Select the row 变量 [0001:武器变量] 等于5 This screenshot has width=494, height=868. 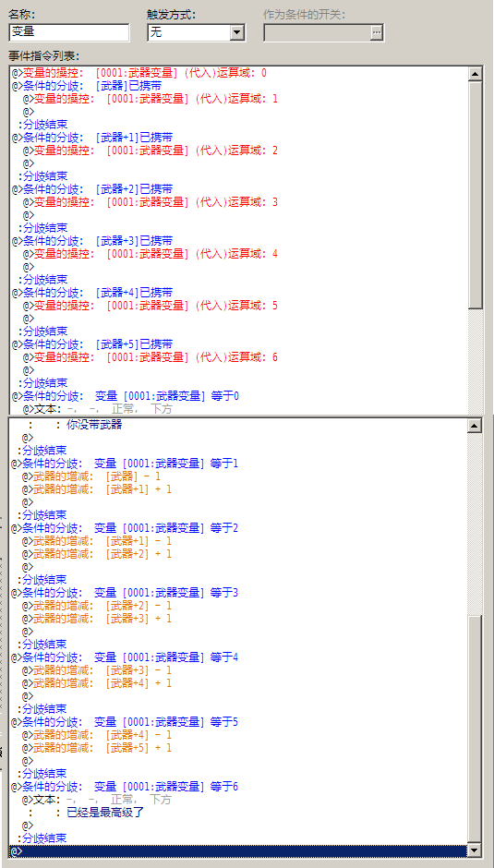click(x=239, y=722)
